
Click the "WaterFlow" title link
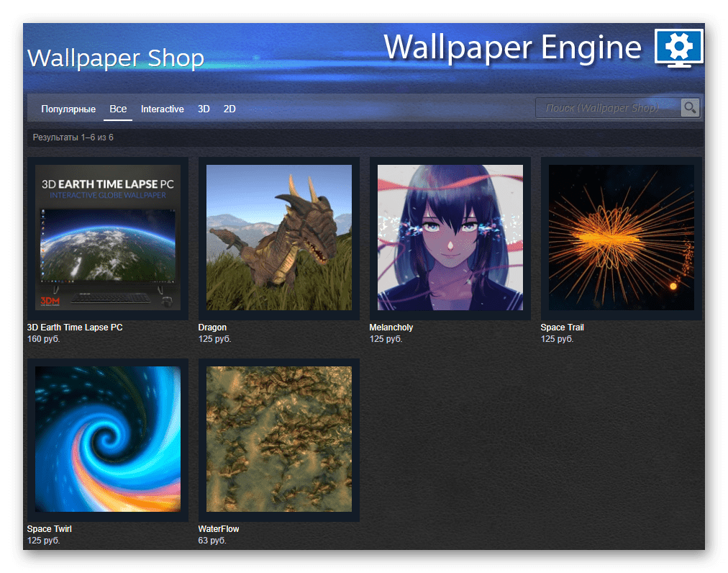click(x=219, y=529)
